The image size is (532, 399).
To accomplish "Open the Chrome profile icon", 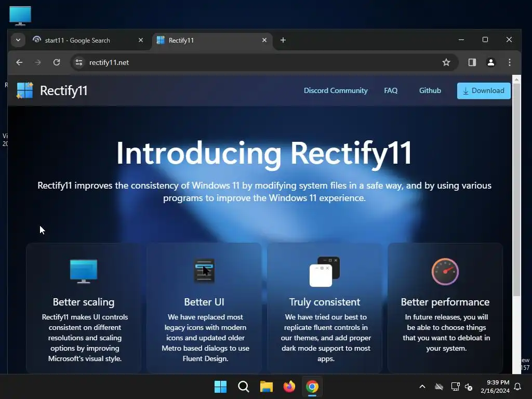I will coord(490,62).
